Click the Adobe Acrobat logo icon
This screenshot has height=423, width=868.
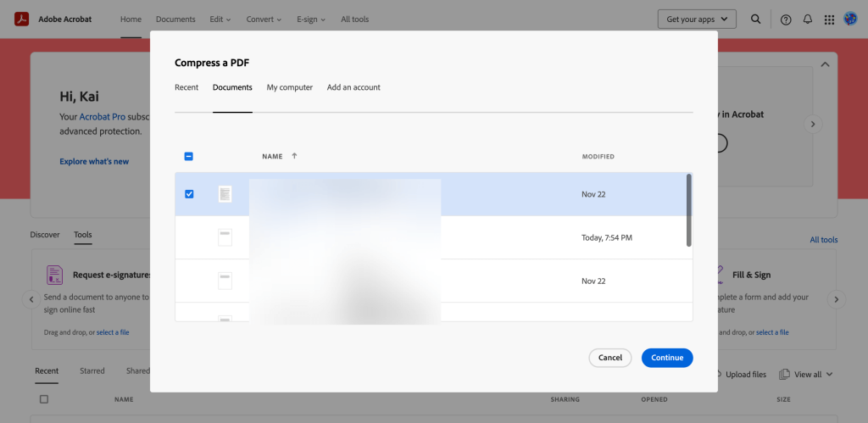(21, 19)
